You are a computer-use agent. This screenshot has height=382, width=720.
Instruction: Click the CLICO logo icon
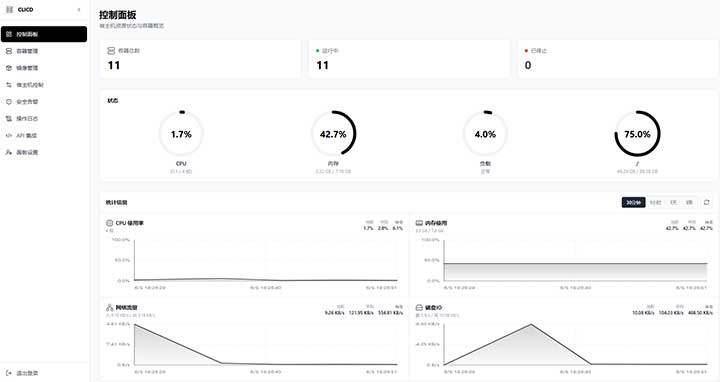tap(9, 10)
